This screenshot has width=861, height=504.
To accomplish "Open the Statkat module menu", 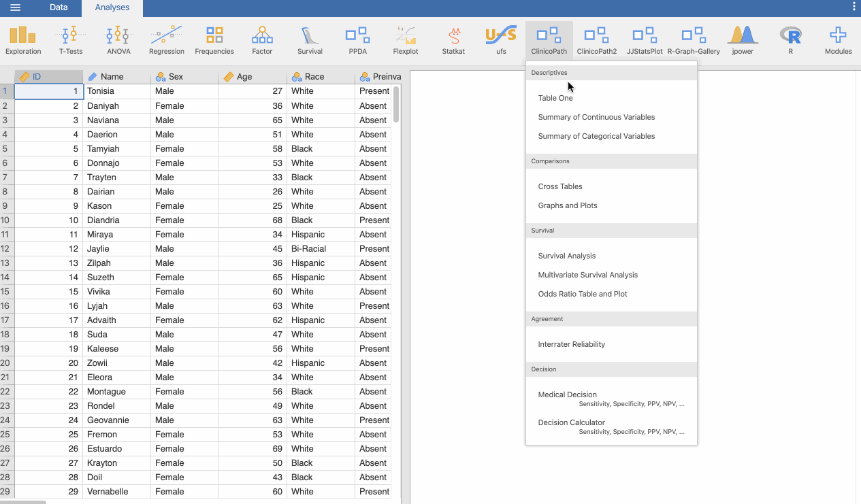I will 453,41.
